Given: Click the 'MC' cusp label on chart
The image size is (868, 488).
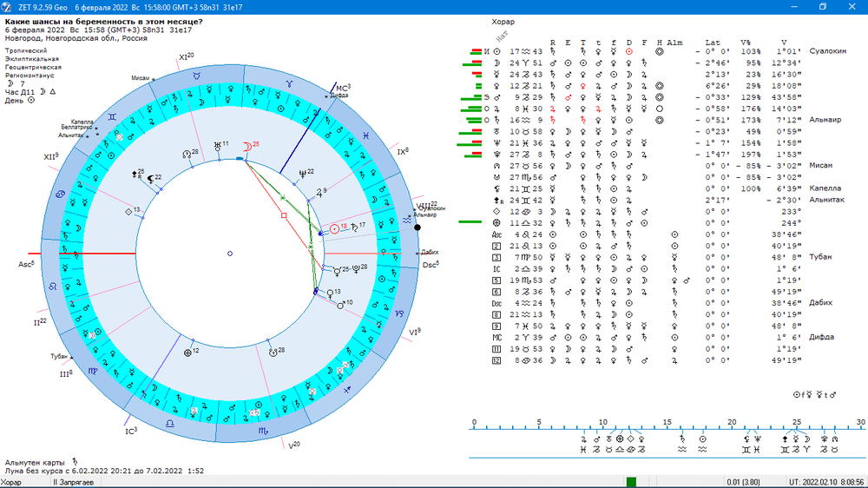Looking at the screenshot, I should pos(343,89).
